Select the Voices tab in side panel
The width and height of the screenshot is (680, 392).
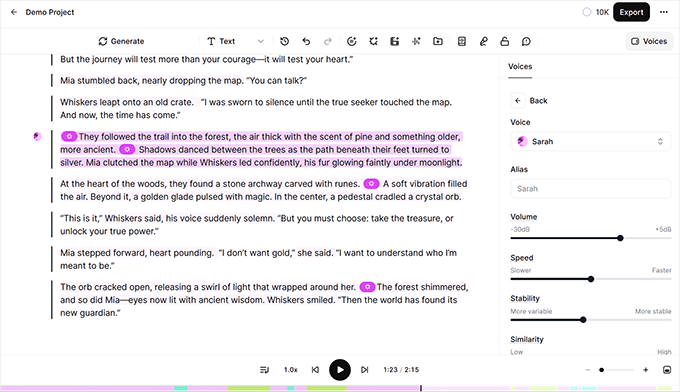coord(520,66)
